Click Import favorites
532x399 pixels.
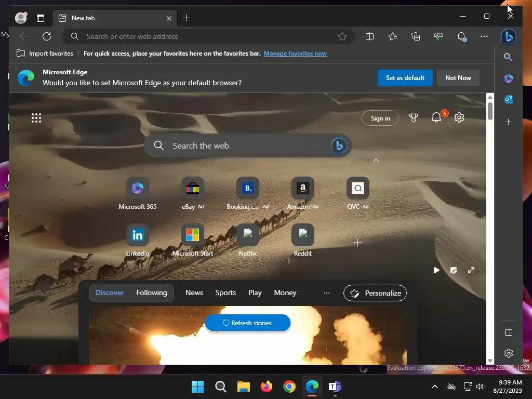click(x=45, y=54)
